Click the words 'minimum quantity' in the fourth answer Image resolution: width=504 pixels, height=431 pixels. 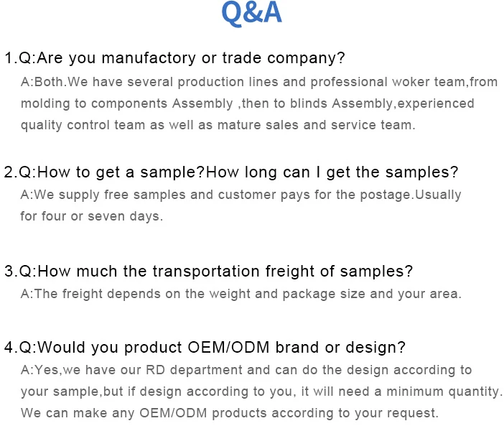tap(443, 392)
